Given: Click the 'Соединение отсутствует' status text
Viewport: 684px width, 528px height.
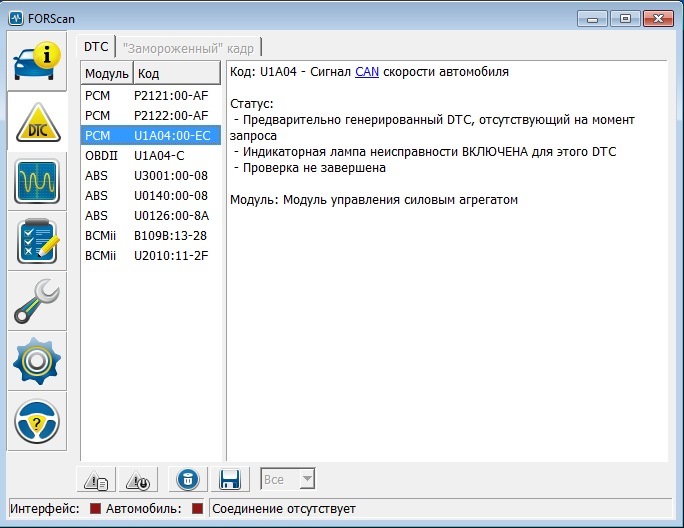Looking at the screenshot, I should click(284, 509).
